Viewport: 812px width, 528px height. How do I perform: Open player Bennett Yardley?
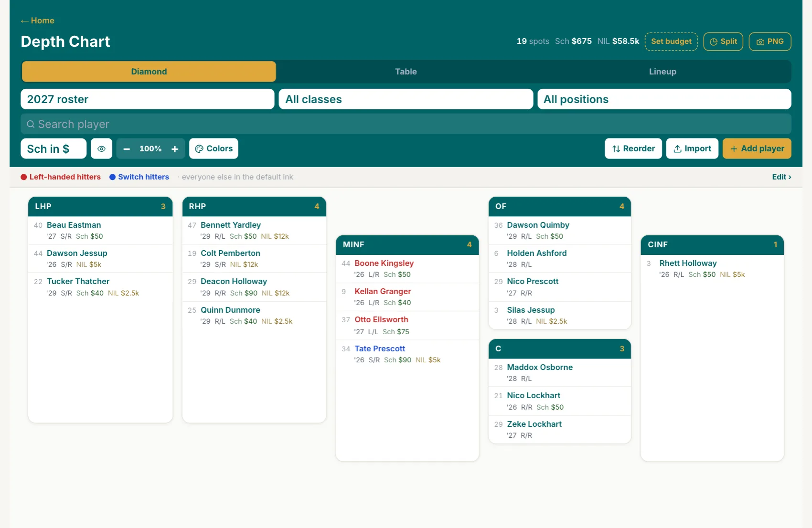point(254,231)
